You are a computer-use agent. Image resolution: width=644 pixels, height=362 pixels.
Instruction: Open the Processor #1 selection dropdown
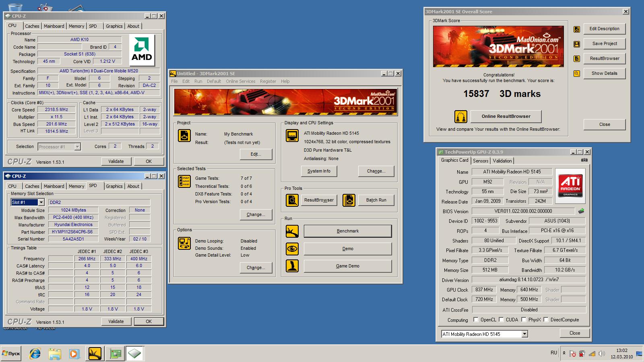click(x=77, y=147)
